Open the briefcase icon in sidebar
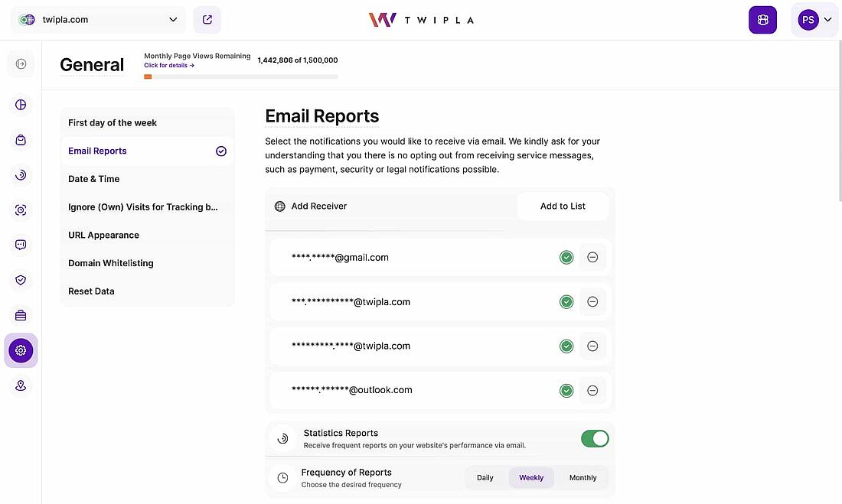Screen dimensions: 842x504 [x=21, y=316]
